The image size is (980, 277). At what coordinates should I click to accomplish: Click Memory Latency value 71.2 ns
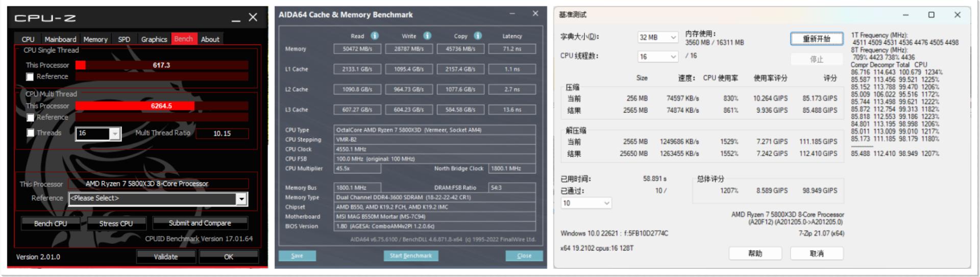click(x=512, y=49)
